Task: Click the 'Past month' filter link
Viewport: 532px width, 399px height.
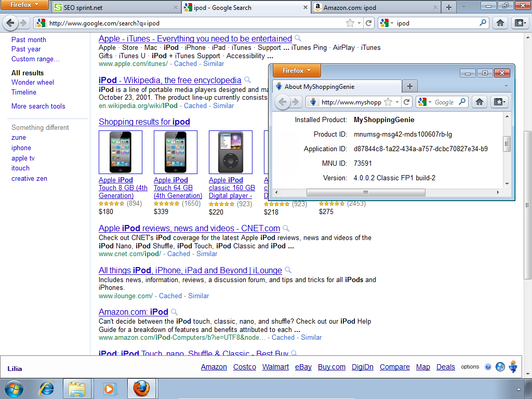Action: (29, 39)
